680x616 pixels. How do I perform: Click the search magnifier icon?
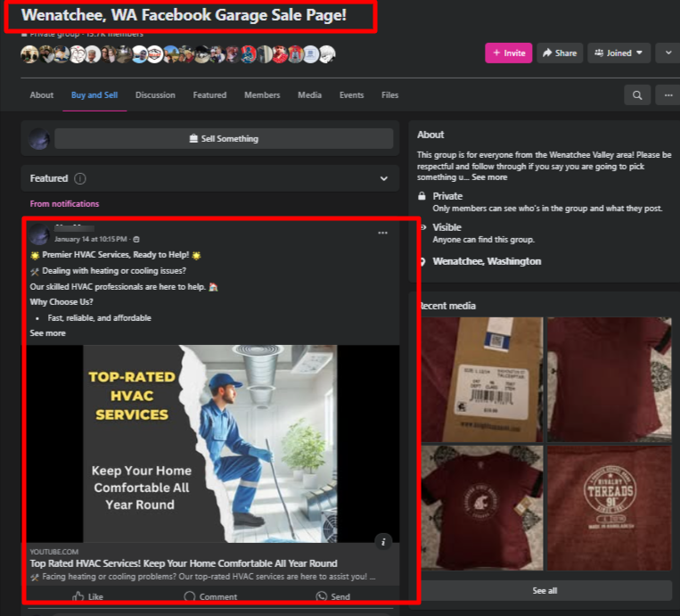[x=636, y=94]
